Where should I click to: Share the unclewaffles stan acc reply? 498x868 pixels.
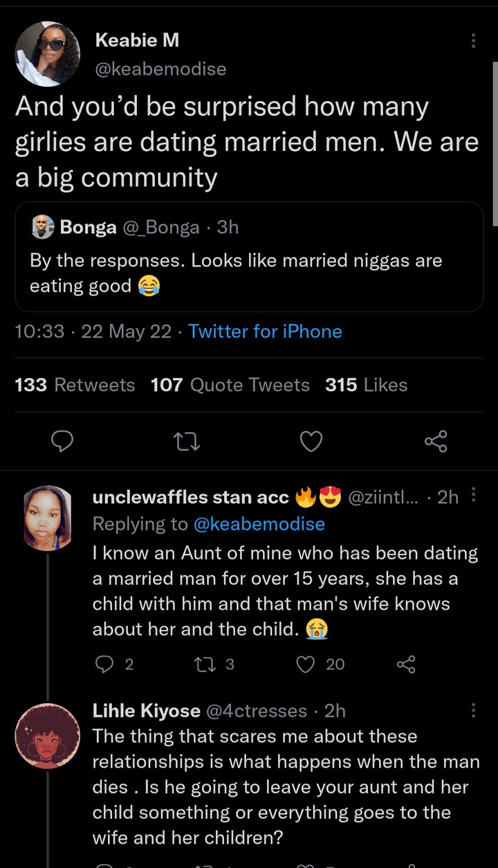click(x=406, y=664)
